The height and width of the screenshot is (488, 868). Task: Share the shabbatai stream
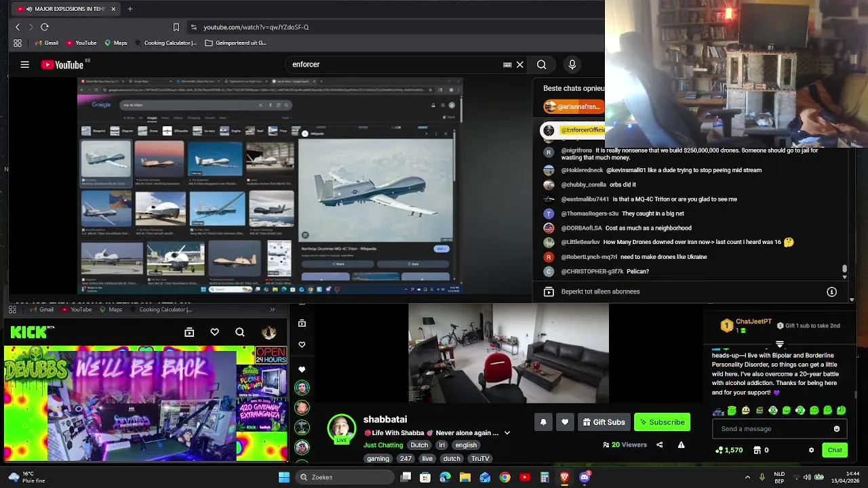tap(659, 445)
